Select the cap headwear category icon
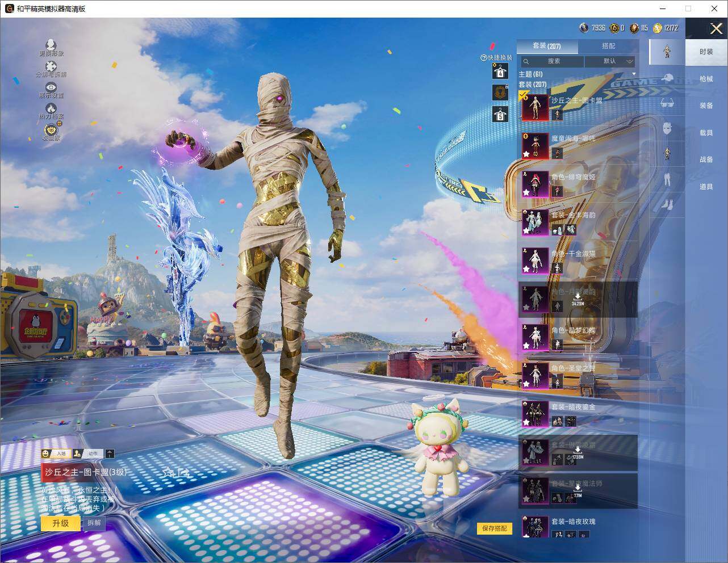The image size is (728, 563). coord(668,78)
